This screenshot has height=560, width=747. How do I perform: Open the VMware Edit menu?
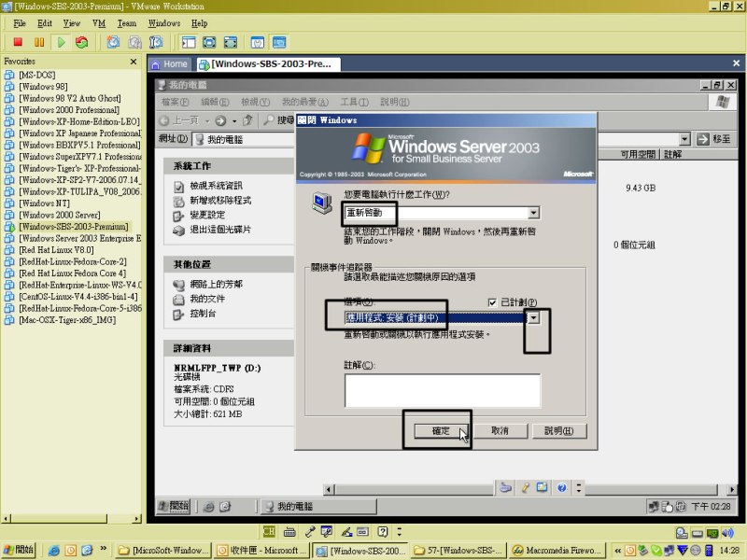click(x=45, y=23)
